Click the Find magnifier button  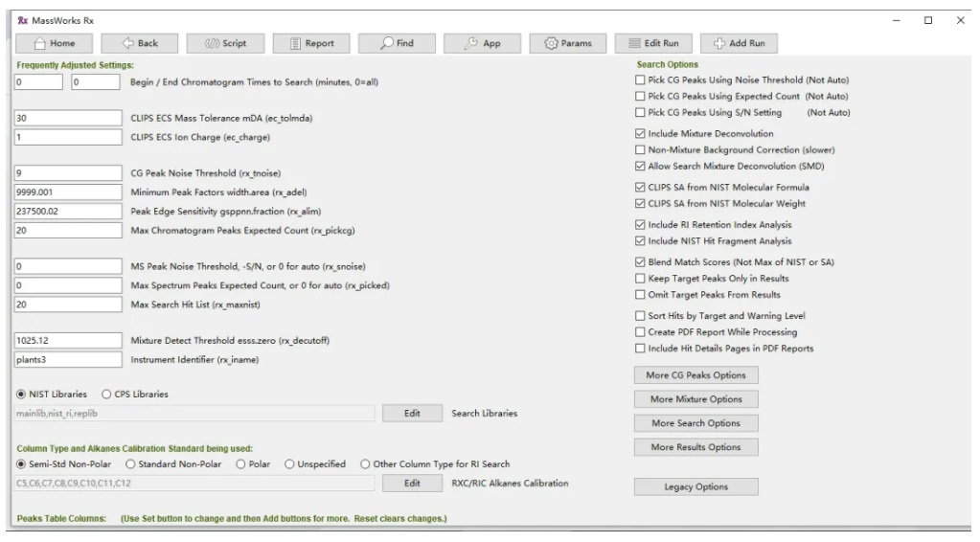tap(397, 43)
